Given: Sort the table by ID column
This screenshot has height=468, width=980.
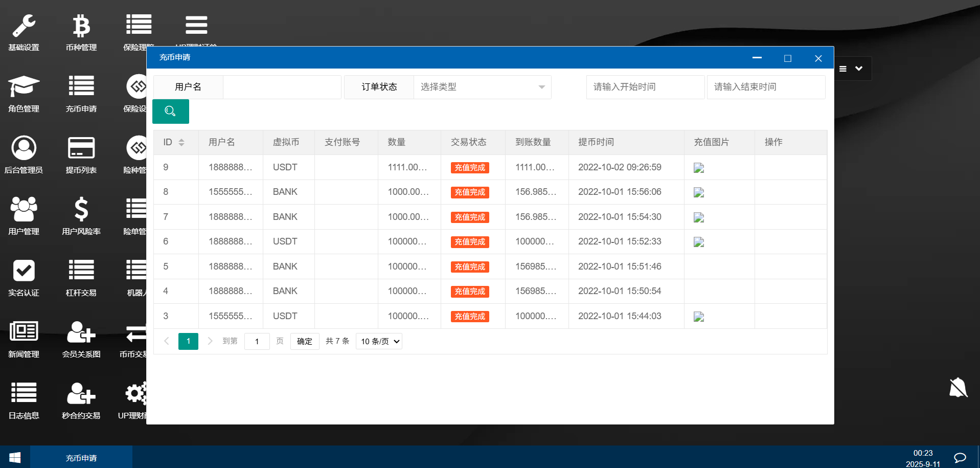Looking at the screenshot, I should click(181, 142).
